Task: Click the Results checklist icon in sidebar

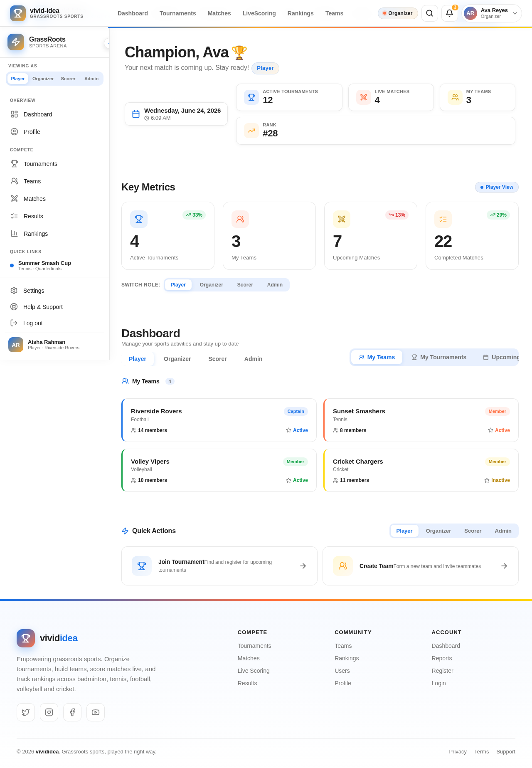Action: tap(14, 216)
